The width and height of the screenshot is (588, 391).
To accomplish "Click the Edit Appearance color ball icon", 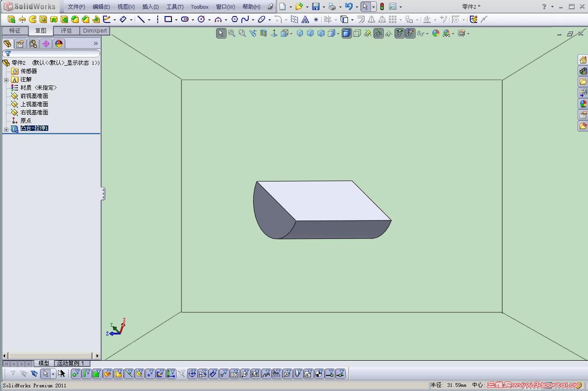I will 435,33.
